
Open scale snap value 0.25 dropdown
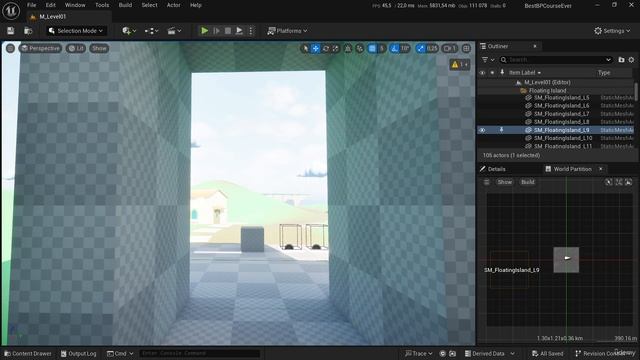click(x=432, y=48)
